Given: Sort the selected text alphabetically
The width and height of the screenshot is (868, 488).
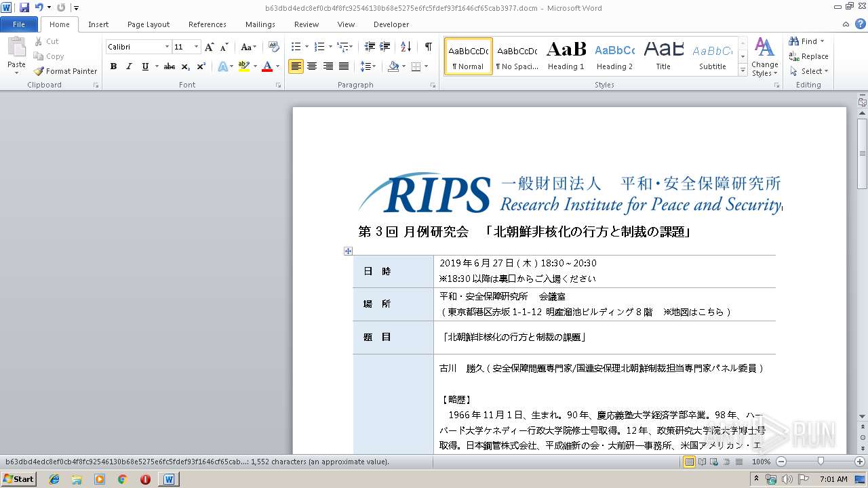Looking at the screenshot, I should [x=406, y=47].
